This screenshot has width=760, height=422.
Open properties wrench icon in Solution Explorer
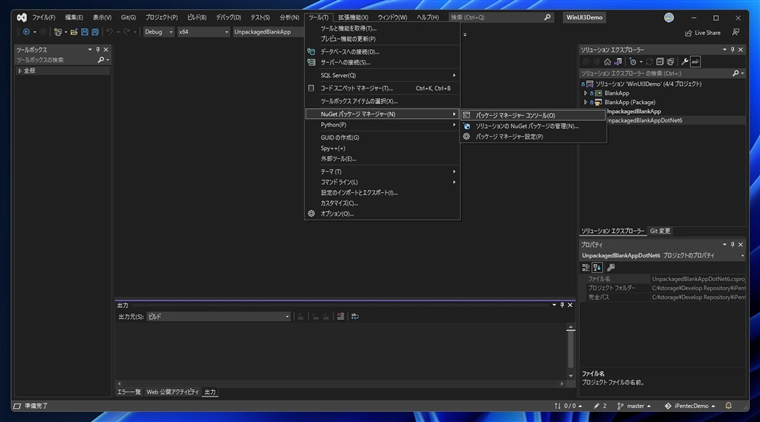(x=684, y=62)
